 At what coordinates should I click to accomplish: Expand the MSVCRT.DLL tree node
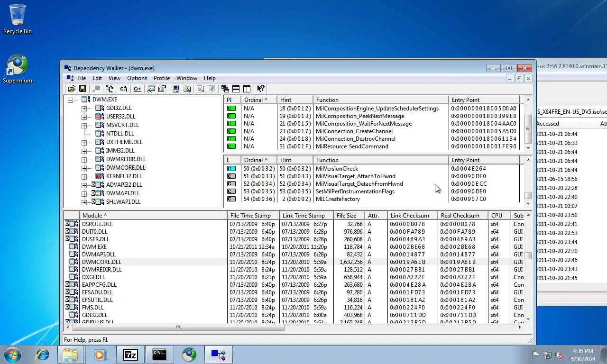pyautogui.click(x=84, y=126)
